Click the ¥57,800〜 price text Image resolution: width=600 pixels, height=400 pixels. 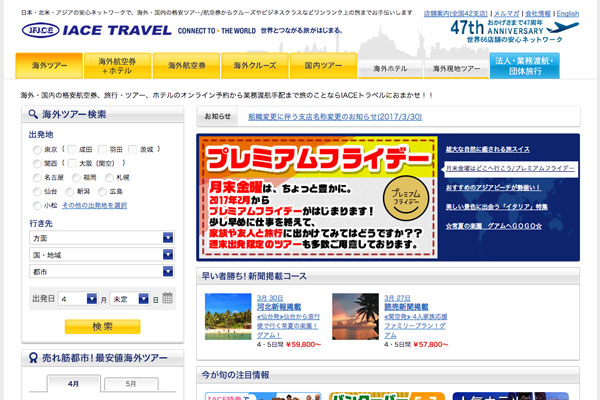(x=431, y=344)
